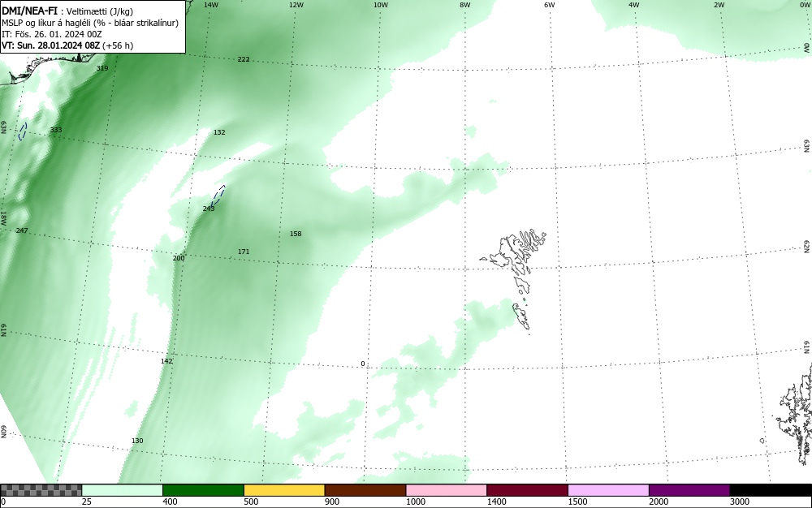Click the 6W longitude label
The height and width of the screenshot is (508, 812).
(x=550, y=5)
